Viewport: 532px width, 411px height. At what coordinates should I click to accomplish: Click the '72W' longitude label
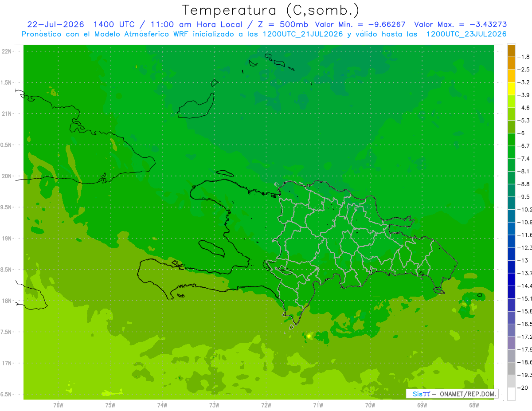point(266,405)
